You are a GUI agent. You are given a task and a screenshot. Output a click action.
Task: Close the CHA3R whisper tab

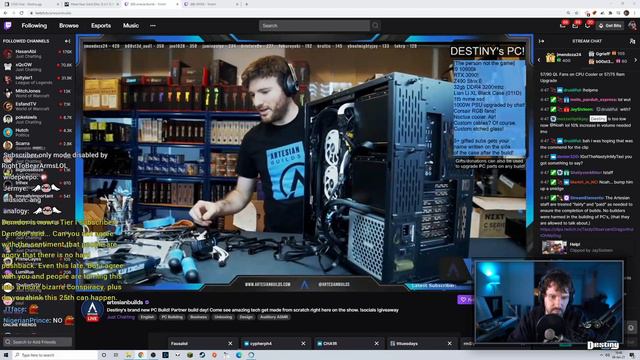click(376, 344)
